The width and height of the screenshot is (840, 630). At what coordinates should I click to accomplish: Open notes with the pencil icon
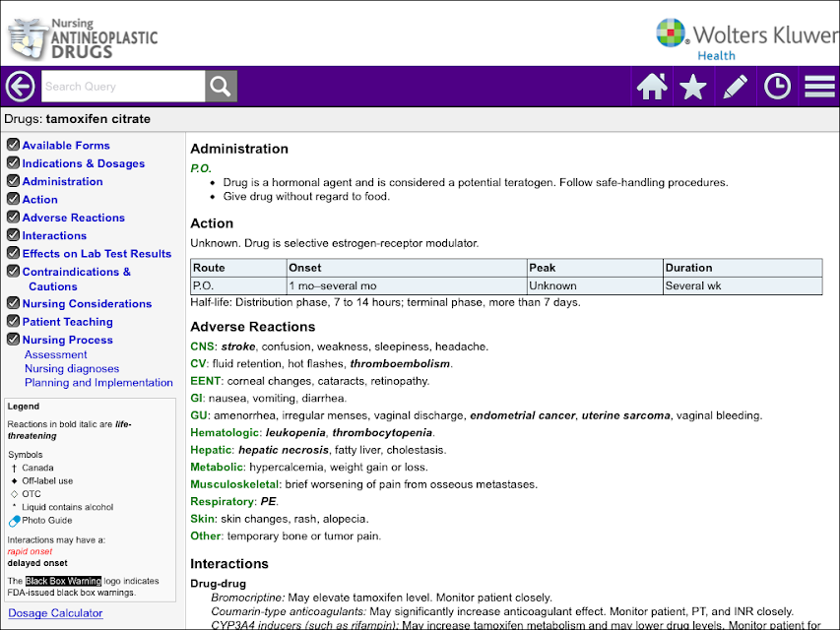pos(735,87)
